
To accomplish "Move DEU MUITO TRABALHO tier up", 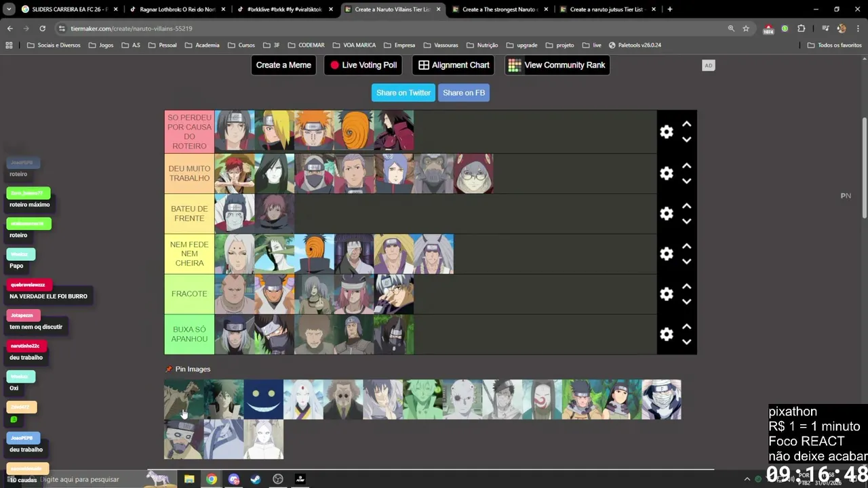I will pyautogui.click(x=686, y=165).
